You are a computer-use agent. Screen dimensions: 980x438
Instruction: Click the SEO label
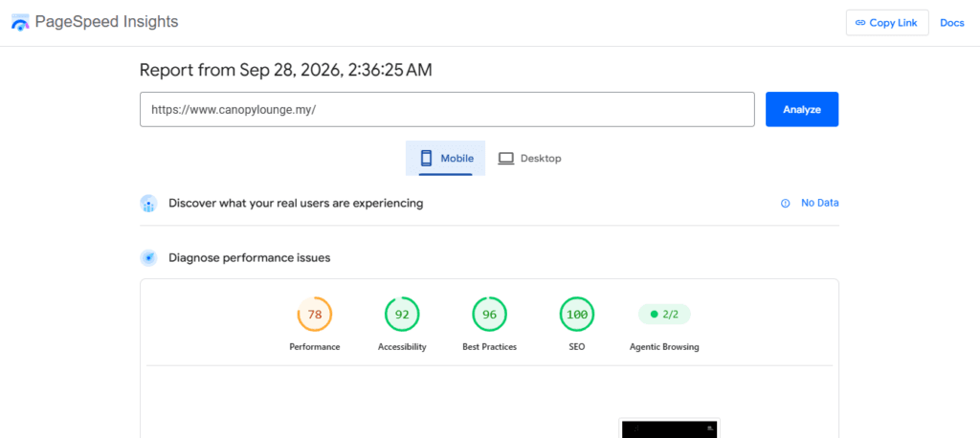pyautogui.click(x=577, y=347)
